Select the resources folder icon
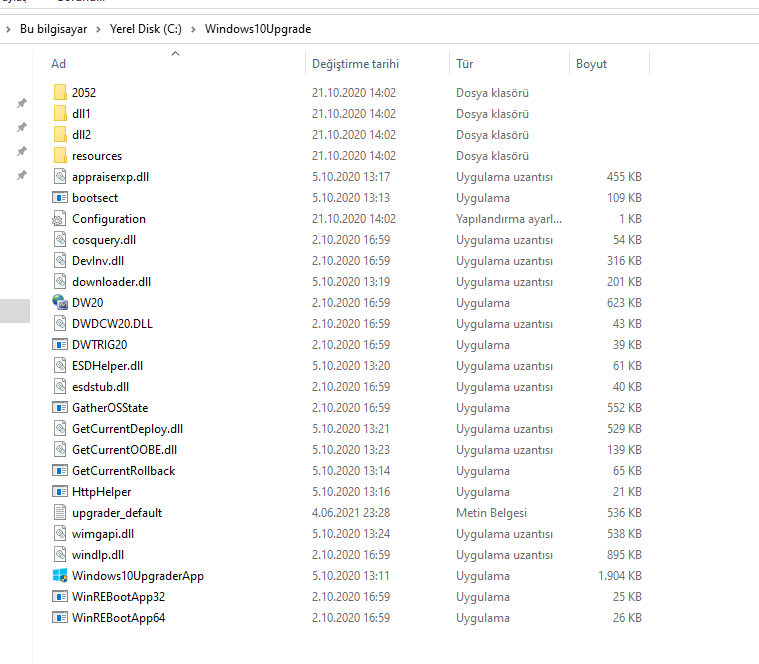The width and height of the screenshot is (759, 664). click(60, 155)
